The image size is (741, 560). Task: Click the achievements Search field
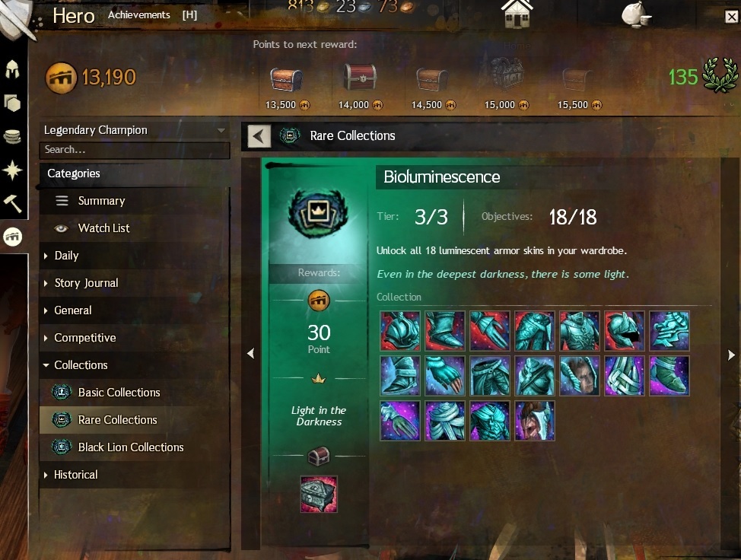pos(135,150)
